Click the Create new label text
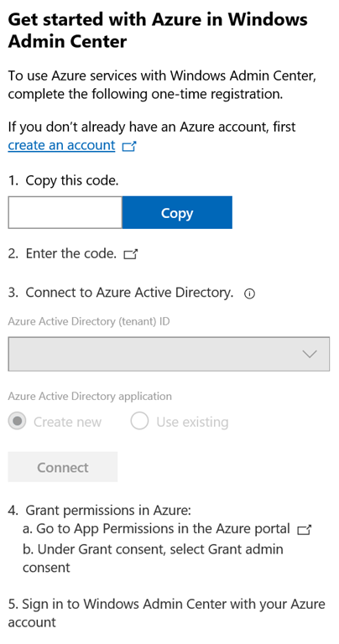The image size is (339, 644). 67,422
